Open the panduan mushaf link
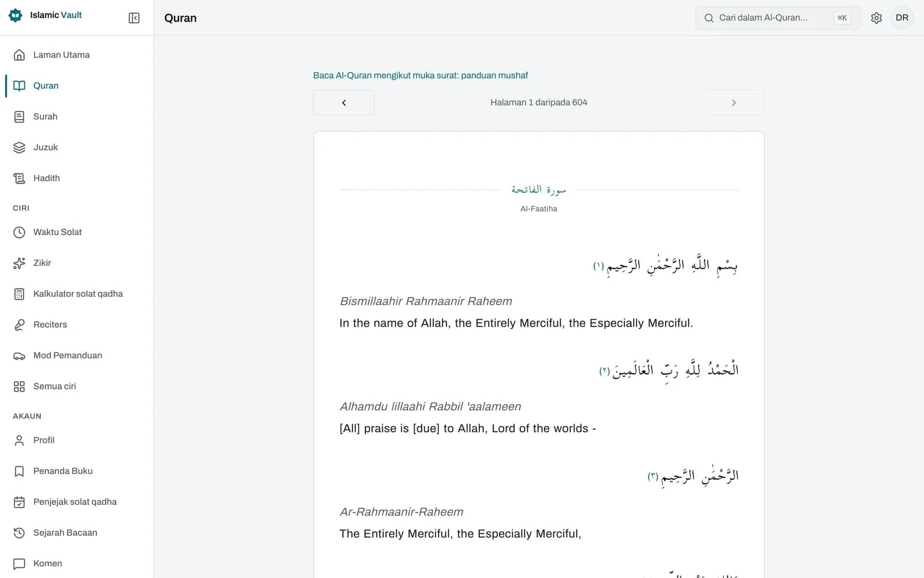The image size is (924, 578). [x=420, y=75]
